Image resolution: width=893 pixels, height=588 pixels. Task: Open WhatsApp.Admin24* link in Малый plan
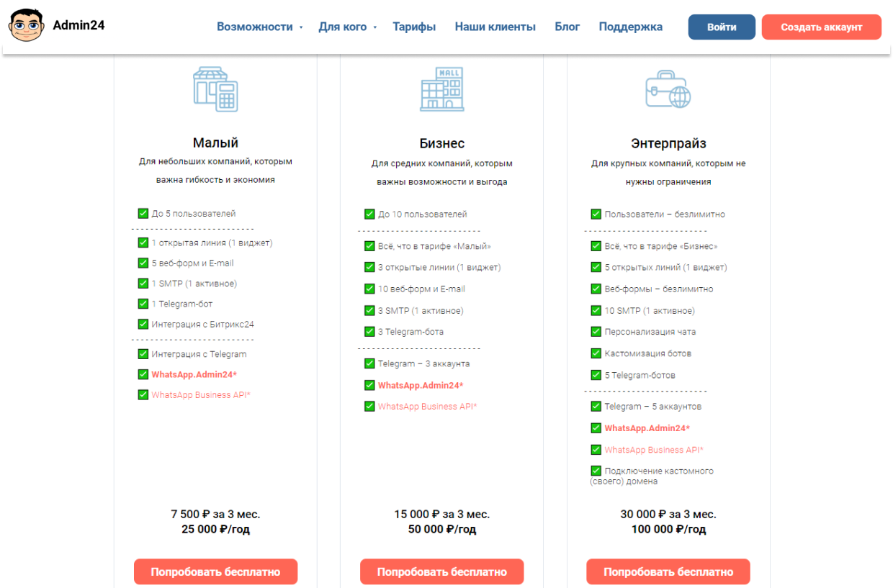coord(194,374)
